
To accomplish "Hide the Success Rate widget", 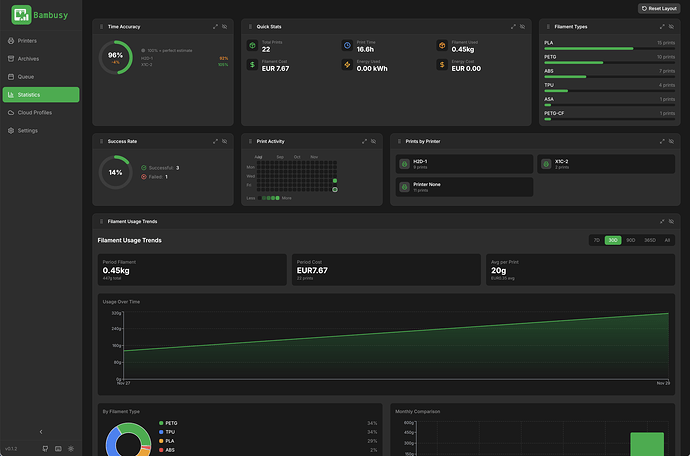I will (x=224, y=141).
